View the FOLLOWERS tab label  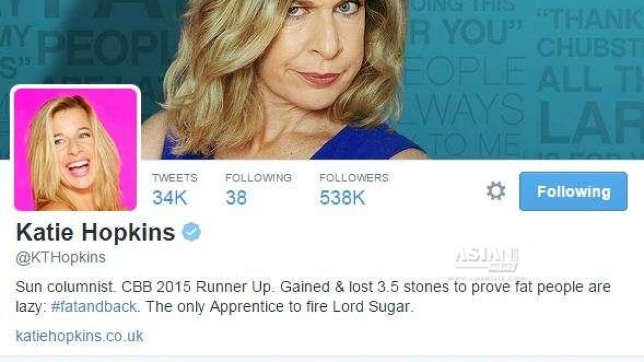click(354, 178)
